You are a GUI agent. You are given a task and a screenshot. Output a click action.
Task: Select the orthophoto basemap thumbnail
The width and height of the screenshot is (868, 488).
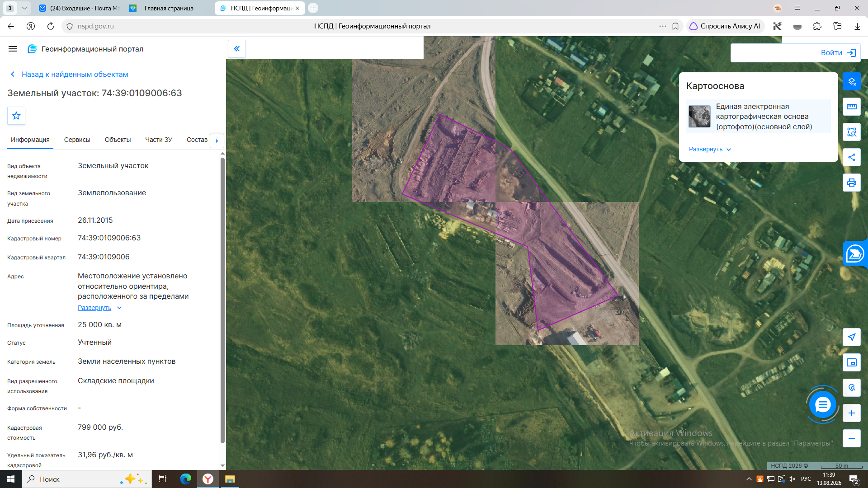[699, 117]
